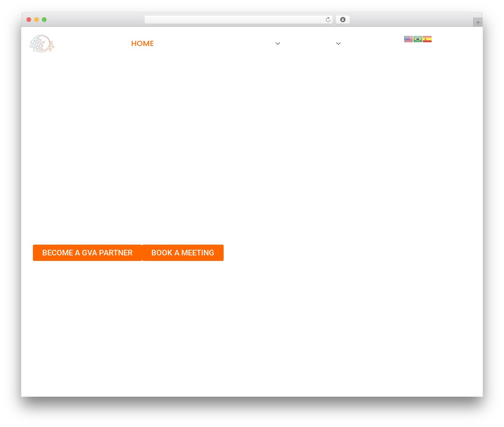
Task: Click the globe and airplane site logo
Action: (x=42, y=43)
